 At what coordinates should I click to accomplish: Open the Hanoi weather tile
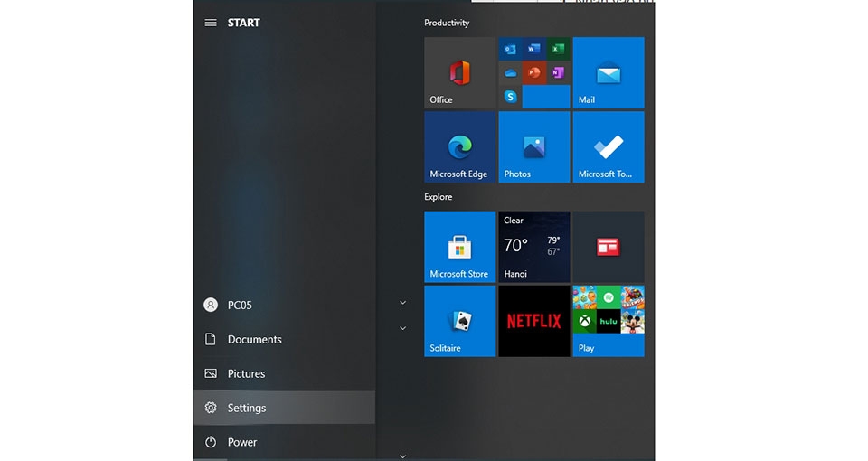(534, 247)
